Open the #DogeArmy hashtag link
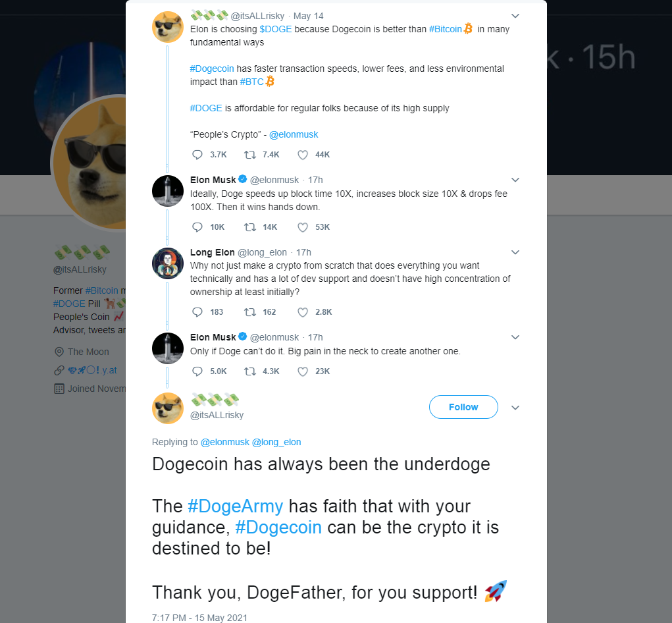Screen dimensions: 672x623 pyautogui.click(x=235, y=506)
